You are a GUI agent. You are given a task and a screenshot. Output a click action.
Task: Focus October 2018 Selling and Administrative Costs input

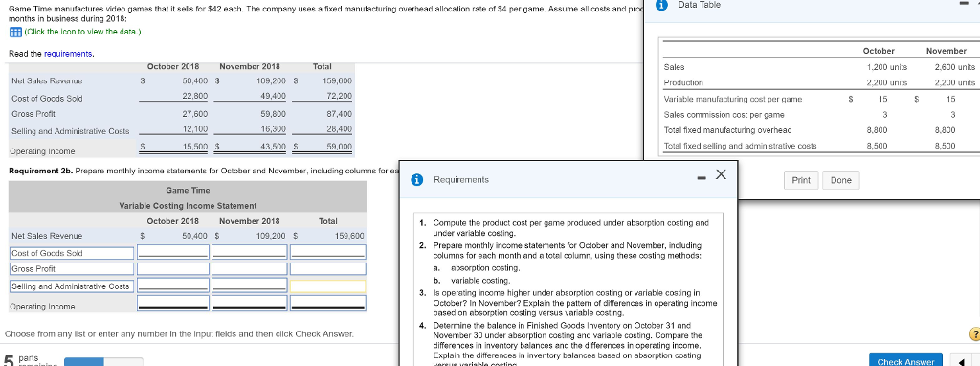pos(173,286)
